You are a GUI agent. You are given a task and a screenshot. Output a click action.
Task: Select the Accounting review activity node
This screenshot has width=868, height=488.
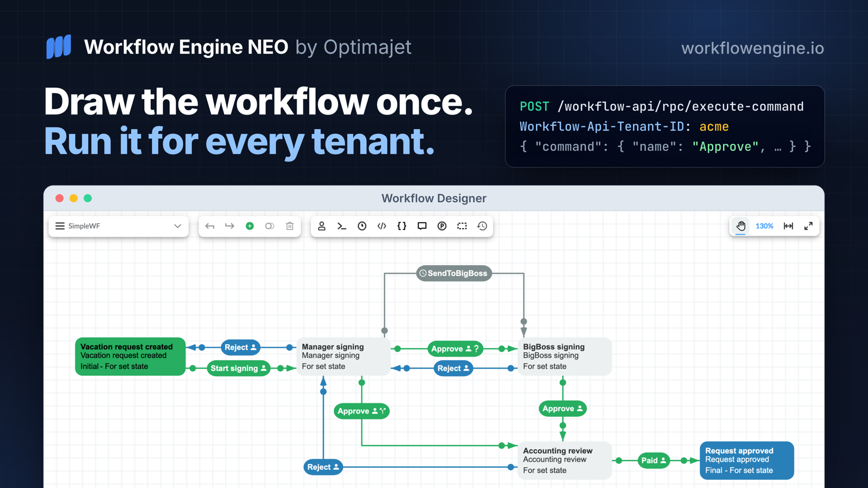coord(565,460)
